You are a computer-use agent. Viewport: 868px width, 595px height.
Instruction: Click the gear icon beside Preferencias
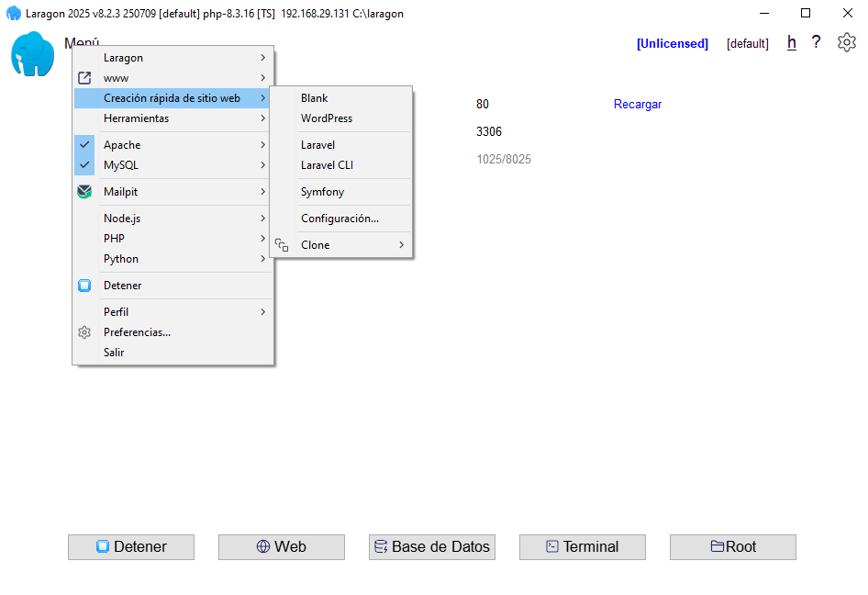pos(84,332)
